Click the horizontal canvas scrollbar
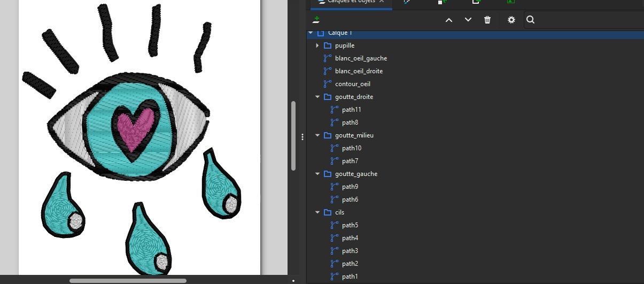The image size is (644, 284). coord(128,280)
